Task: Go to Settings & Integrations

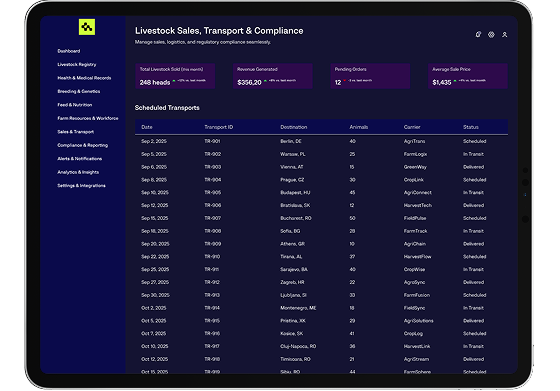Action: pos(81,186)
